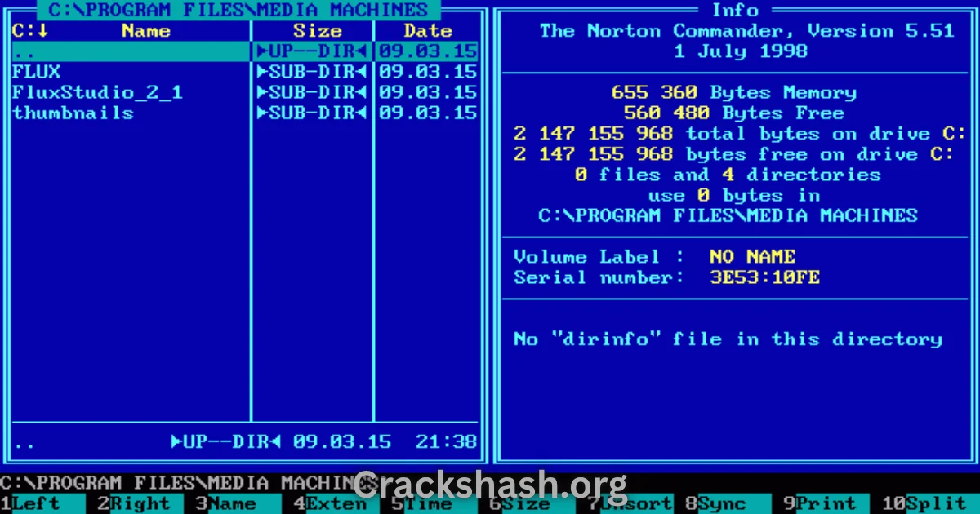The image size is (980, 514).
Task: Sort by extension with 4Exten key
Action: [x=336, y=504]
